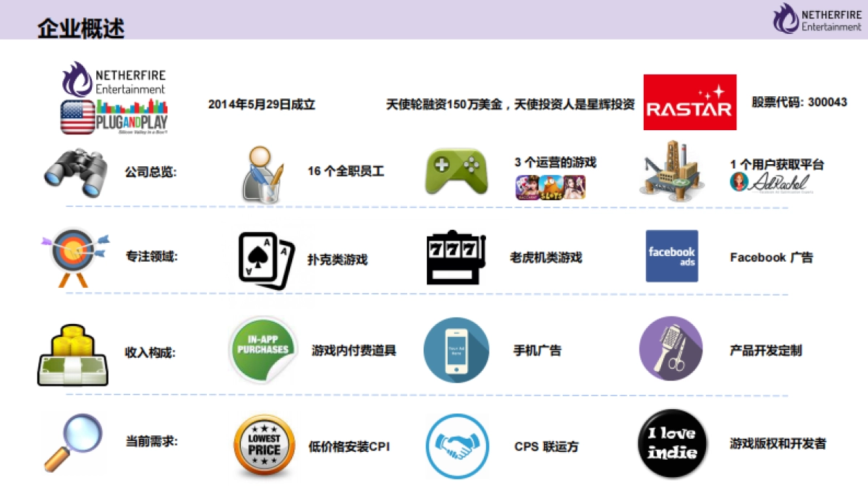This screenshot has height=488, width=868.
Task: Select the facebook ads blue icon
Action: 671,255
